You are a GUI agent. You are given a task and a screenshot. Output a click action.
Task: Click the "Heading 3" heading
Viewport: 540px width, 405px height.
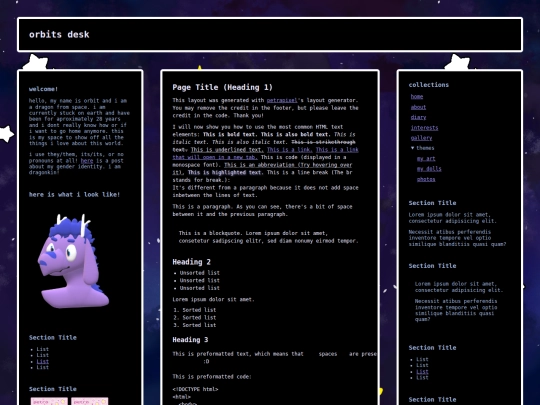point(190,340)
